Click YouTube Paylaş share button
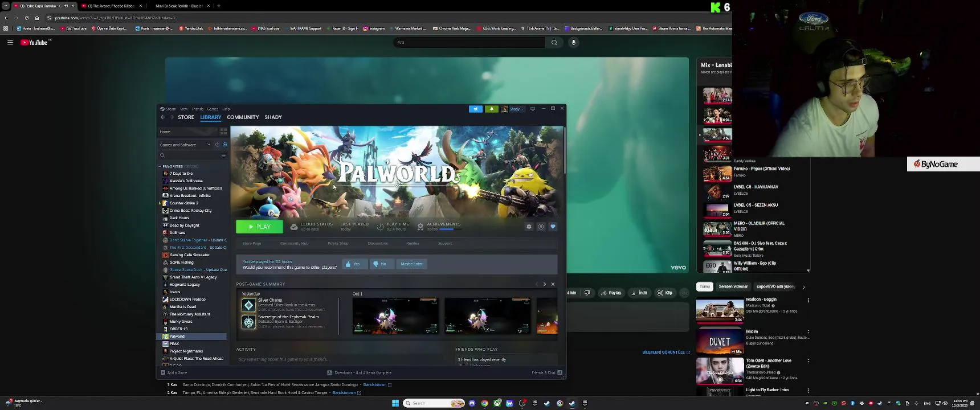This screenshot has width=980, height=410. pos(611,293)
